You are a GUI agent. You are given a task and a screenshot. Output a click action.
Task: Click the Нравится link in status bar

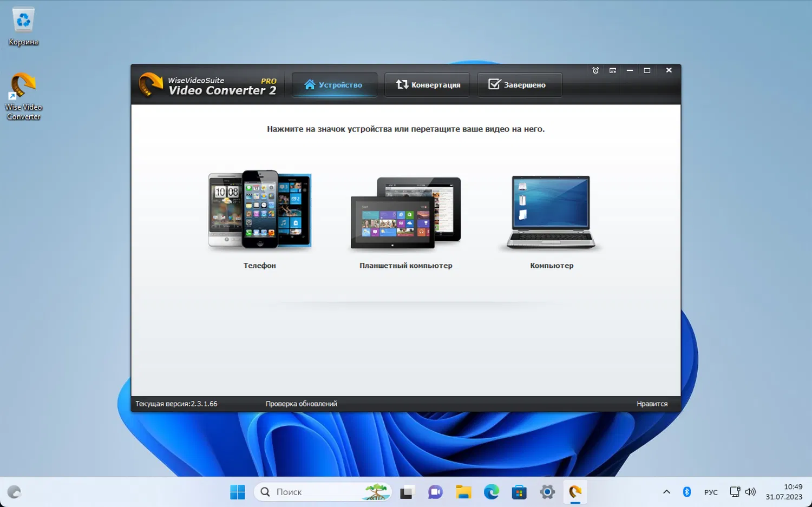652,404
